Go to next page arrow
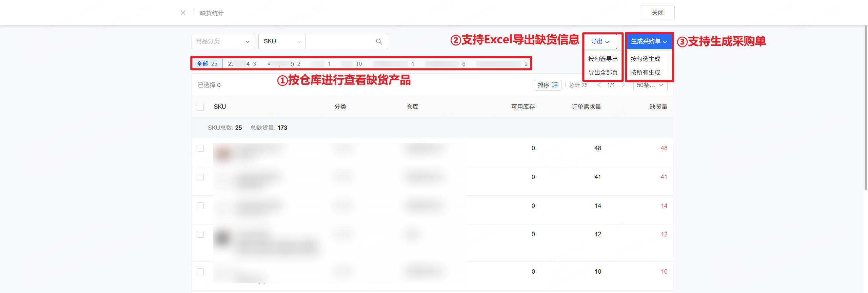 [623, 85]
